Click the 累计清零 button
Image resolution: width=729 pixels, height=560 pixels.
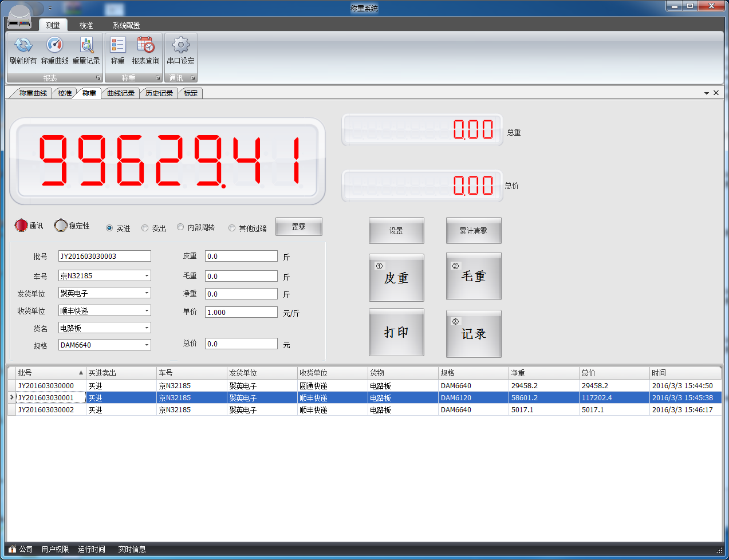474,231
